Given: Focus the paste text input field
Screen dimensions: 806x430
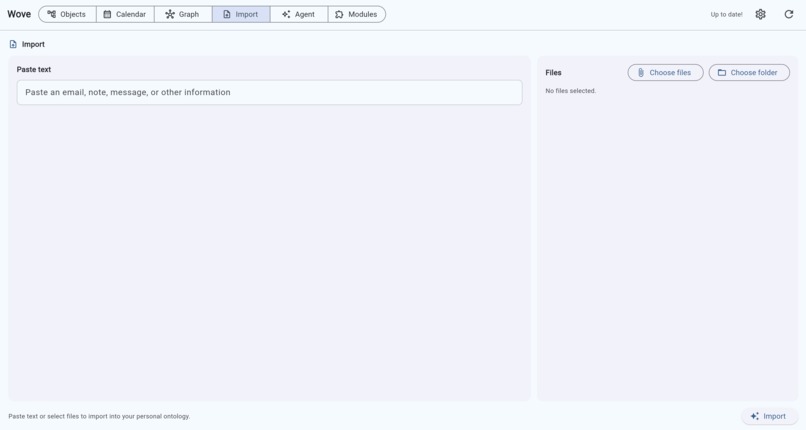Looking at the screenshot, I should coord(269,92).
